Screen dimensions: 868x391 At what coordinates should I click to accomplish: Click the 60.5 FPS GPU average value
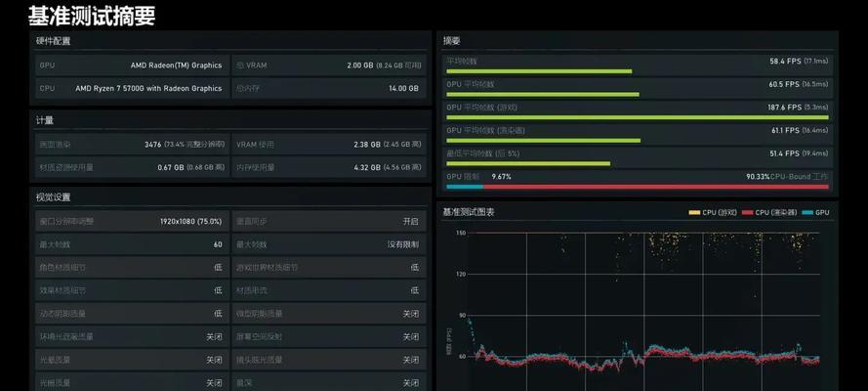tap(784, 84)
